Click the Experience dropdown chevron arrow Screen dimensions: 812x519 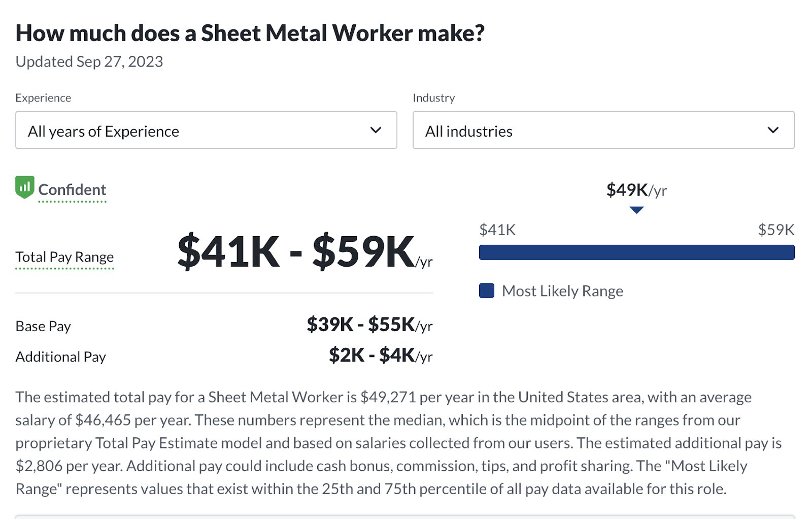click(x=376, y=130)
